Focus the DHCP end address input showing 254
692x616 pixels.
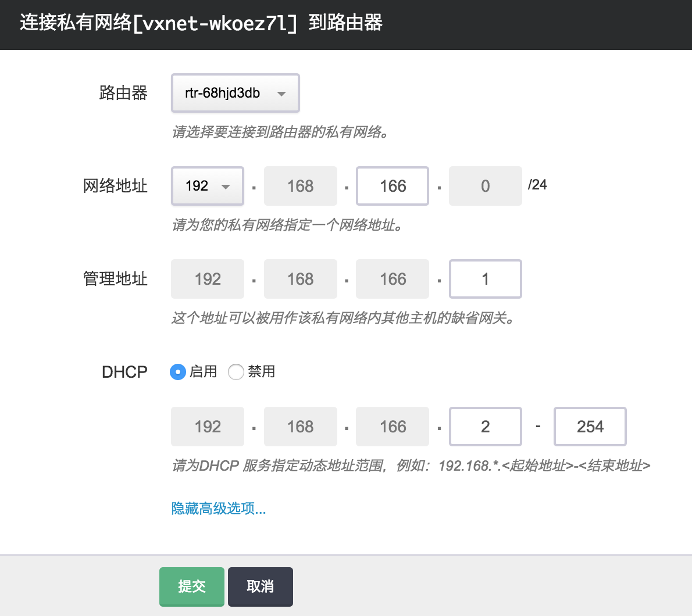coord(590,427)
